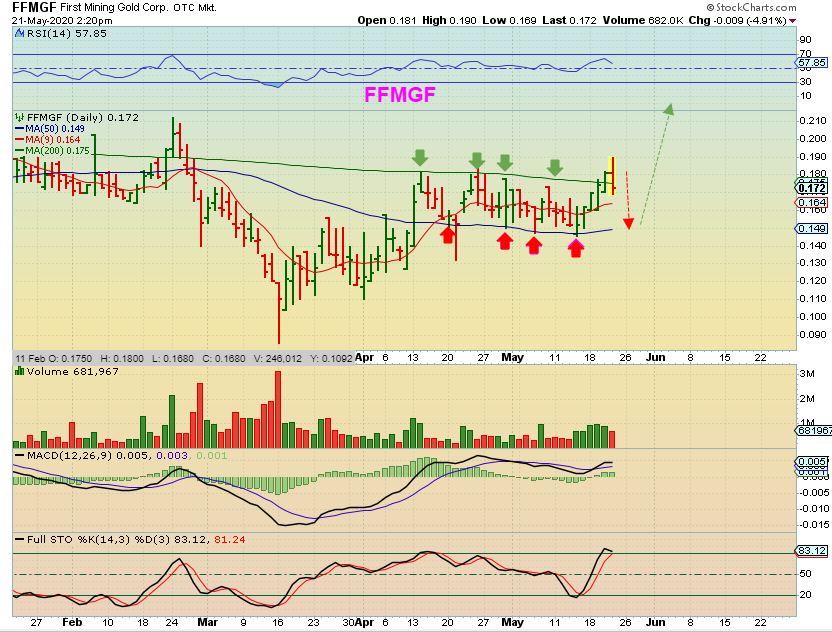This screenshot has height=632, width=832.
Task: Click the 21-May-2020 2:20pm timestamp
Action: 62,21
